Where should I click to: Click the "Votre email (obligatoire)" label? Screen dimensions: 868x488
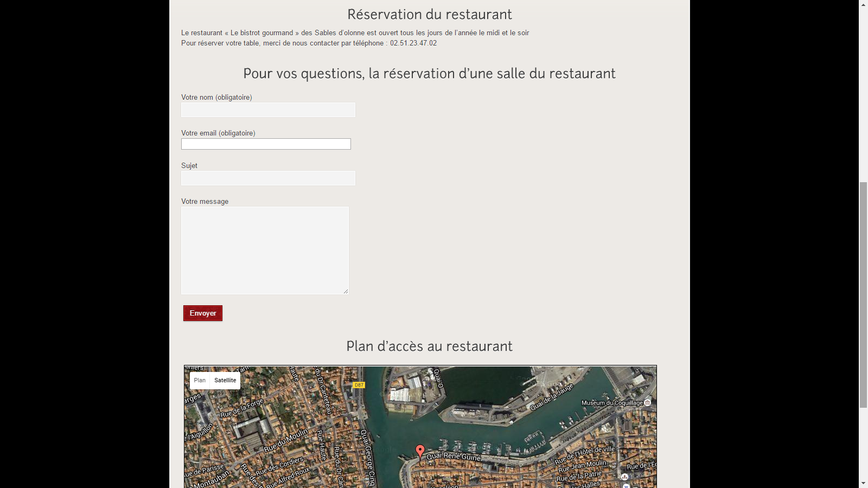pyautogui.click(x=218, y=133)
